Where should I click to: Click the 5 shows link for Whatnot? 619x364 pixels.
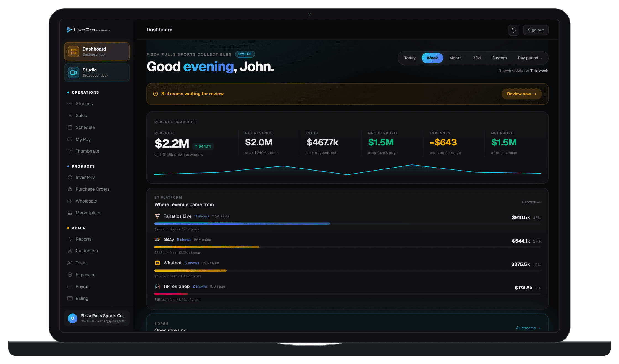tap(192, 263)
